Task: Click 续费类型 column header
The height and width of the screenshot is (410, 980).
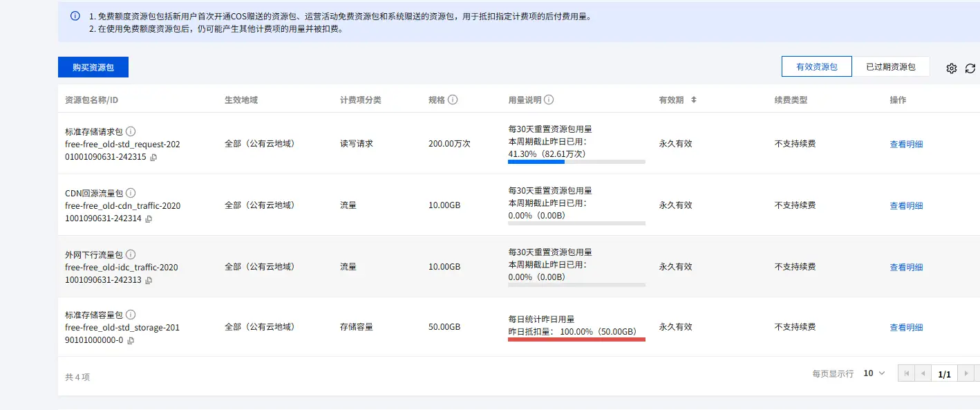Action: click(791, 100)
